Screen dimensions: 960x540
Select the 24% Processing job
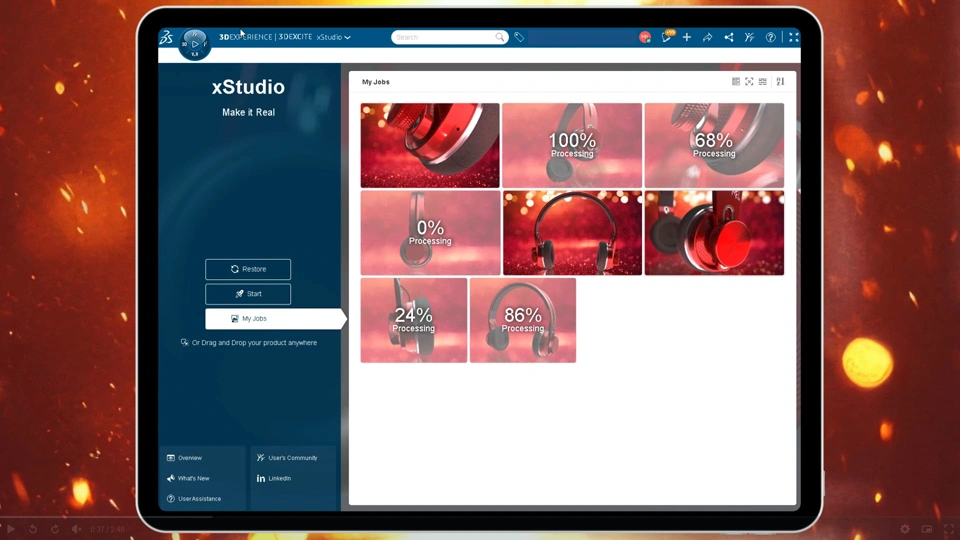[x=413, y=320]
